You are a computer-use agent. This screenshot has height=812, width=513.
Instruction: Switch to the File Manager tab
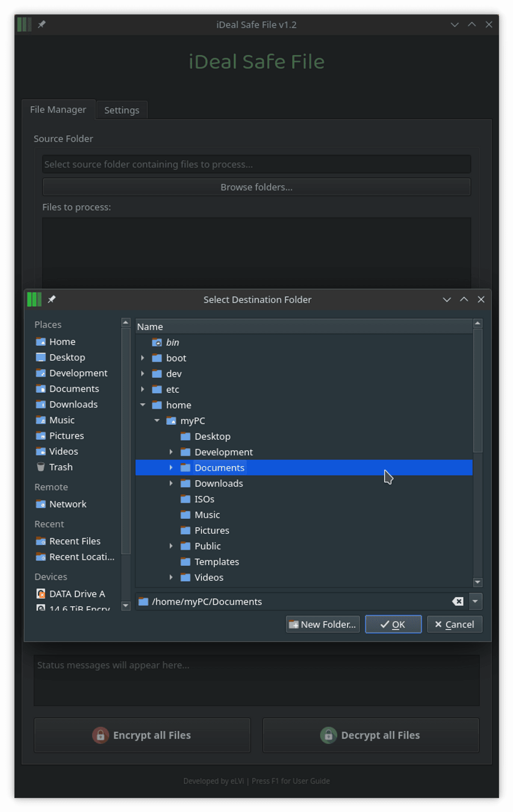58,110
